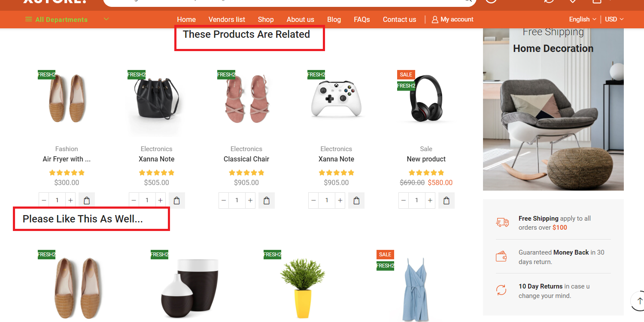644x322 pixels.
Task: Open the English language dropdown
Action: pos(583,19)
